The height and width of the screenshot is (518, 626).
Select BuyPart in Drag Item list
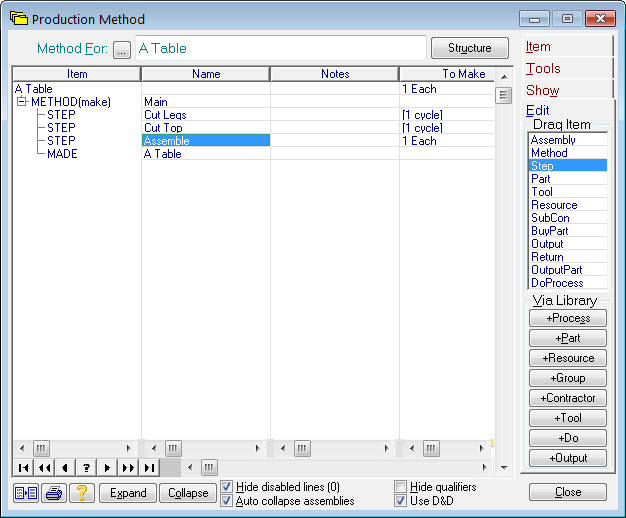pyautogui.click(x=568, y=230)
